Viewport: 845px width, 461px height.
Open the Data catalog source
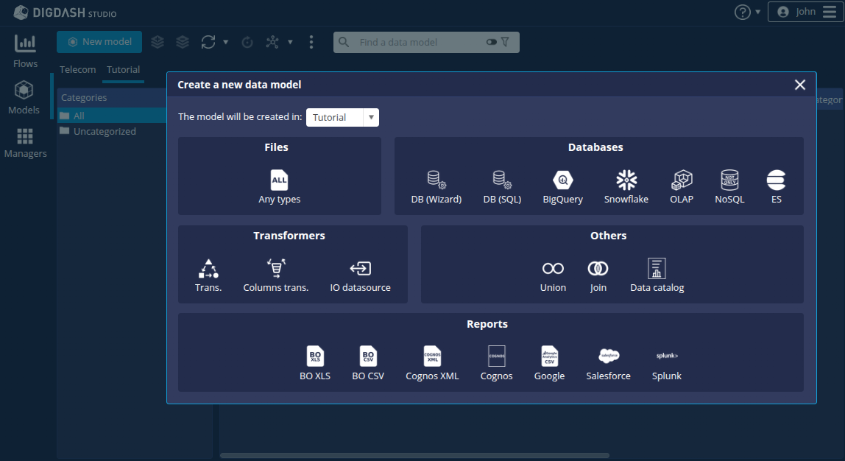pos(657,274)
